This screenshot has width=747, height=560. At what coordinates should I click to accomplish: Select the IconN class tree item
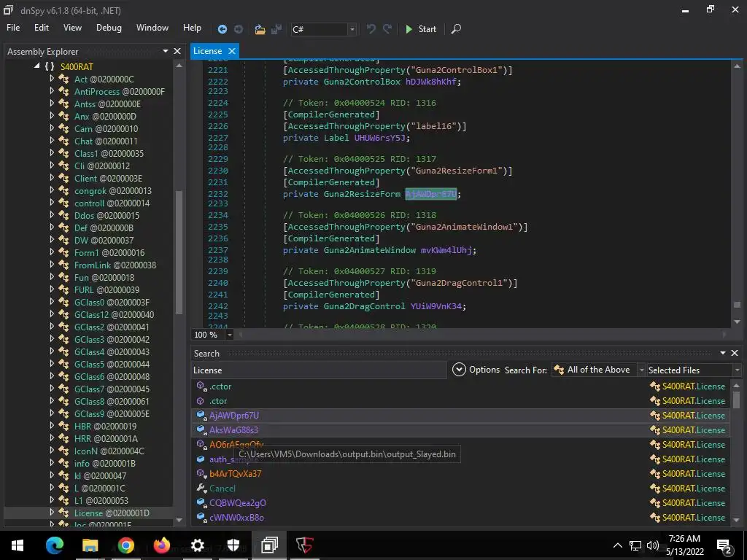coord(109,451)
